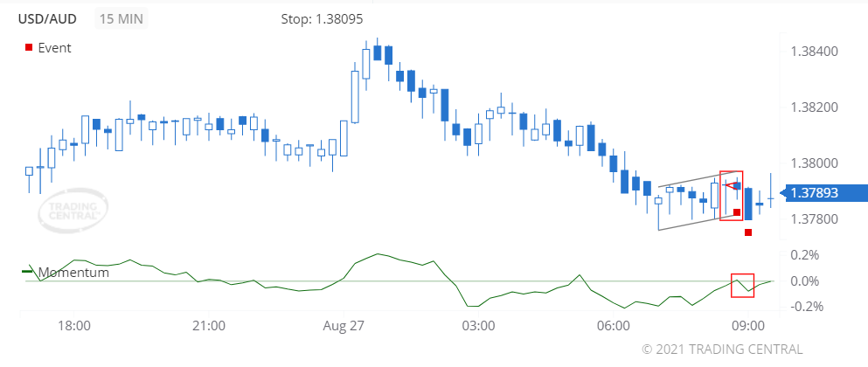This screenshot has height=367, width=868.
Task: Click the blue arrow of the current price tag
Action: (782, 193)
